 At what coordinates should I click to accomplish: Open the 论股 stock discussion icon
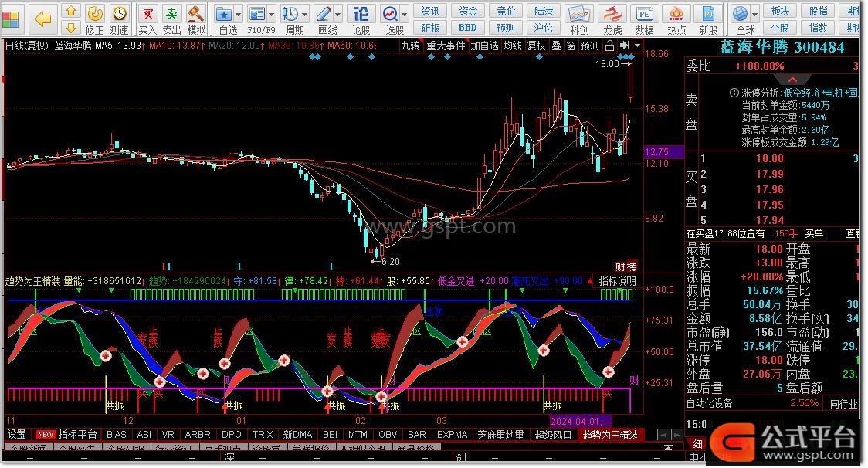tap(361, 13)
